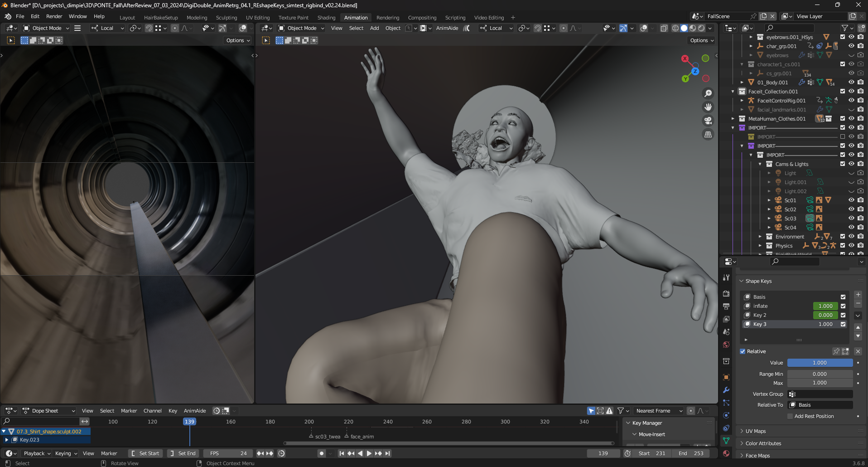Screen dimensions: 868x467
Task: Disable the inflate shape key checkbox
Action: tap(843, 306)
